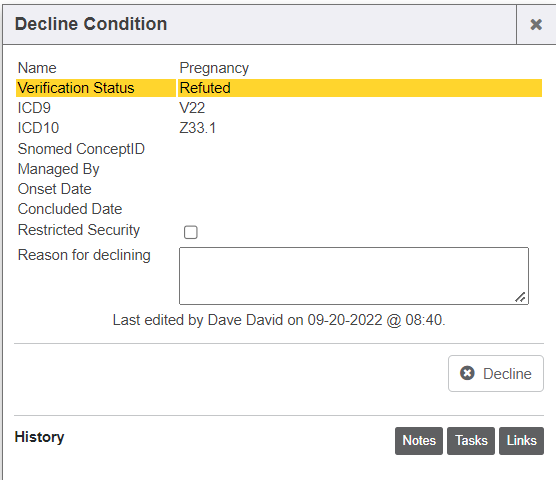Switch to the Tasks tab
The image size is (556, 480).
click(x=471, y=441)
